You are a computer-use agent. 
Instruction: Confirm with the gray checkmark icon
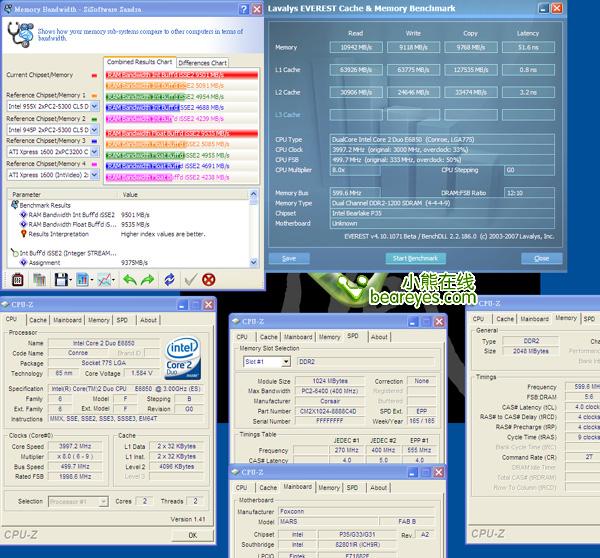tap(191, 280)
